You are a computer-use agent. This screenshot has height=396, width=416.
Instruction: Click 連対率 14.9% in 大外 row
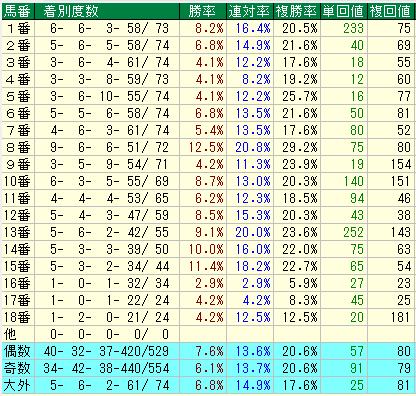253,385
